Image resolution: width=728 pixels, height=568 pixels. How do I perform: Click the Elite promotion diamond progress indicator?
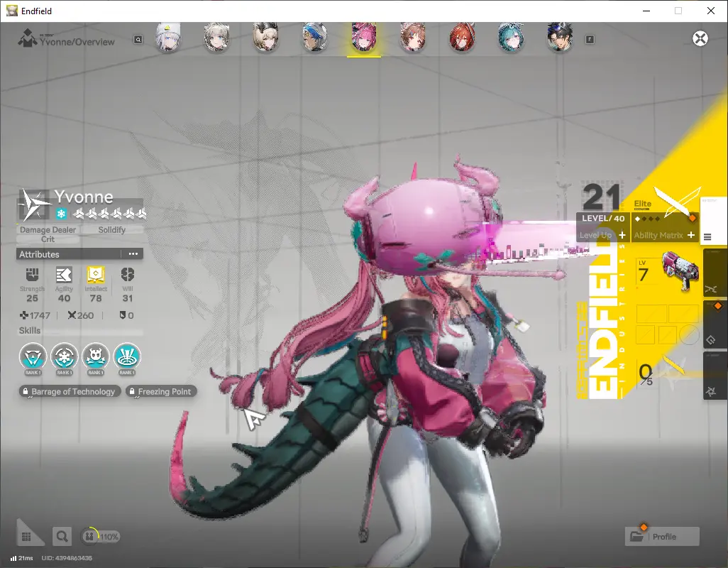pos(647,219)
